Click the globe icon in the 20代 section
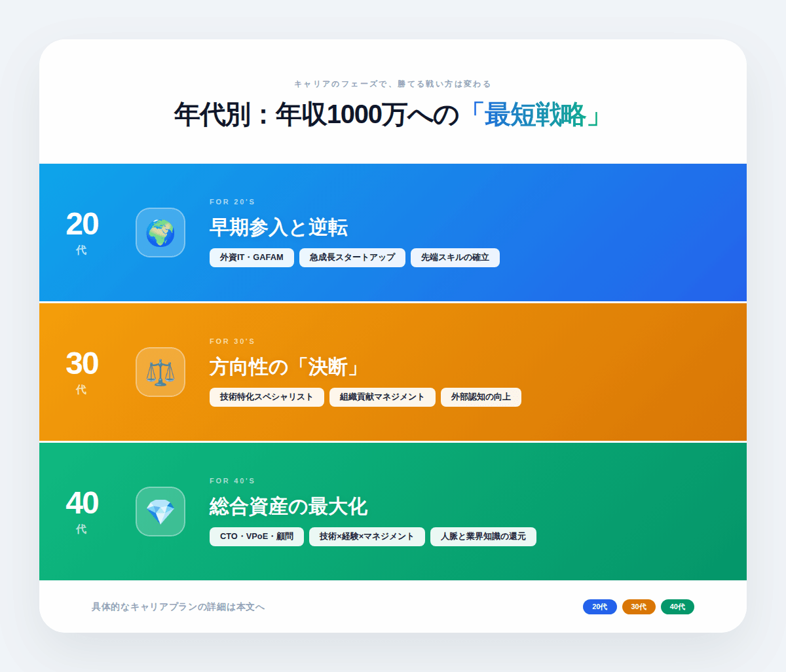This screenshot has width=786, height=672. pyautogui.click(x=160, y=233)
